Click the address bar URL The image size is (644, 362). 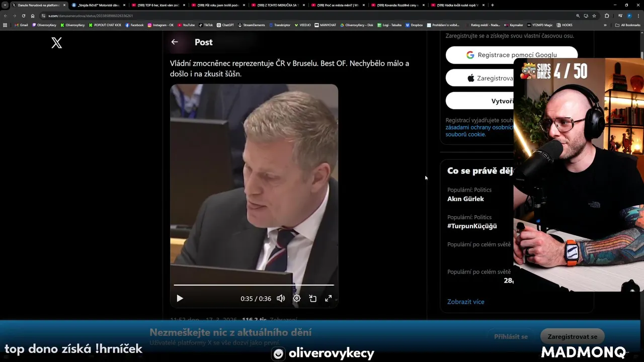(91, 16)
